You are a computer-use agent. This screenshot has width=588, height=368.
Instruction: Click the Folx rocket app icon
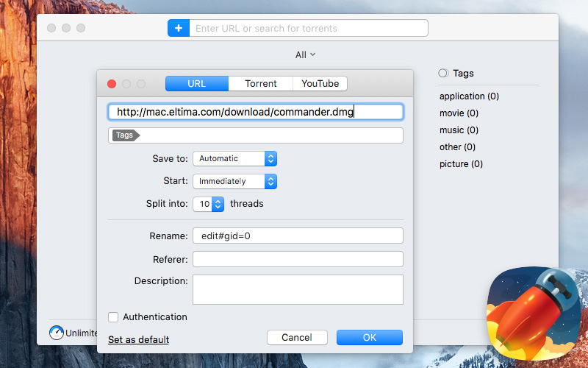pyautogui.click(x=534, y=314)
